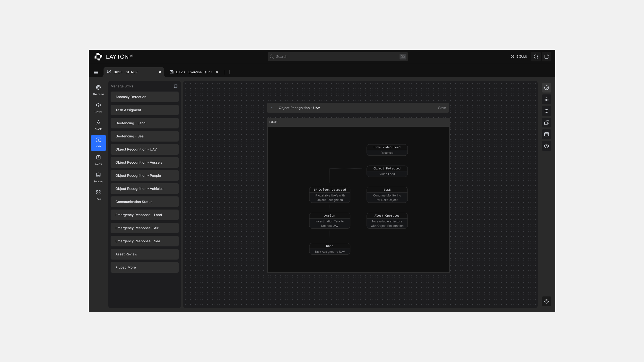Open Communication Status SOP

tap(145, 202)
